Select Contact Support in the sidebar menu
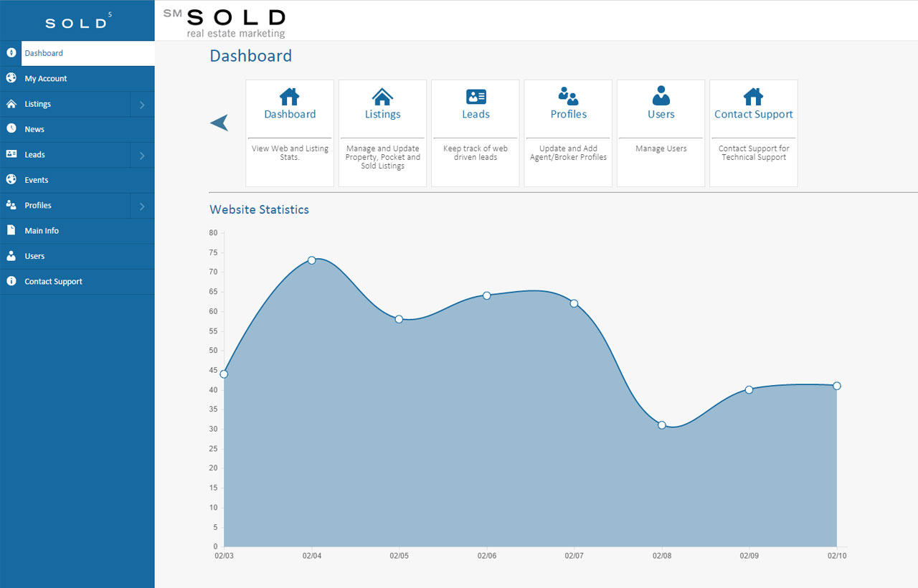Viewport: 918px width, 588px height. click(x=53, y=282)
